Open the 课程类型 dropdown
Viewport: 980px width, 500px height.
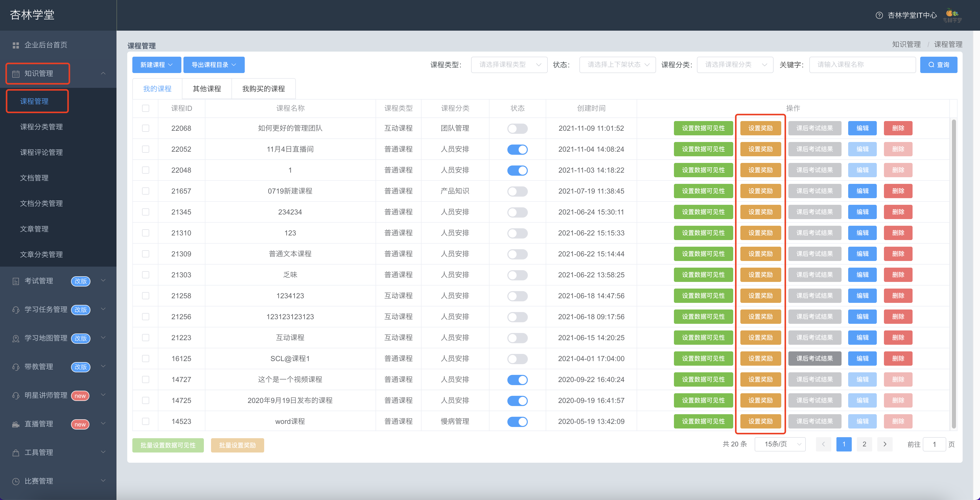click(509, 65)
